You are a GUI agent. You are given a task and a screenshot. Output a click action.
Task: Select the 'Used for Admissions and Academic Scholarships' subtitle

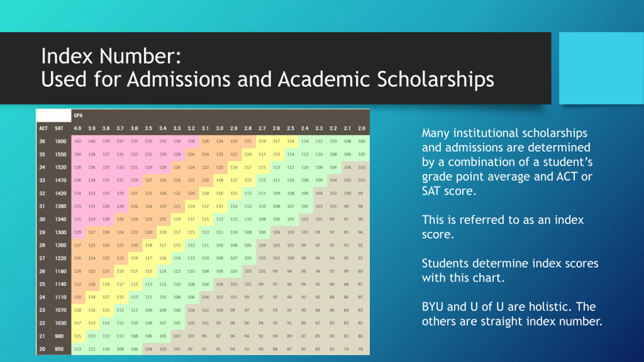coord(267,79)
